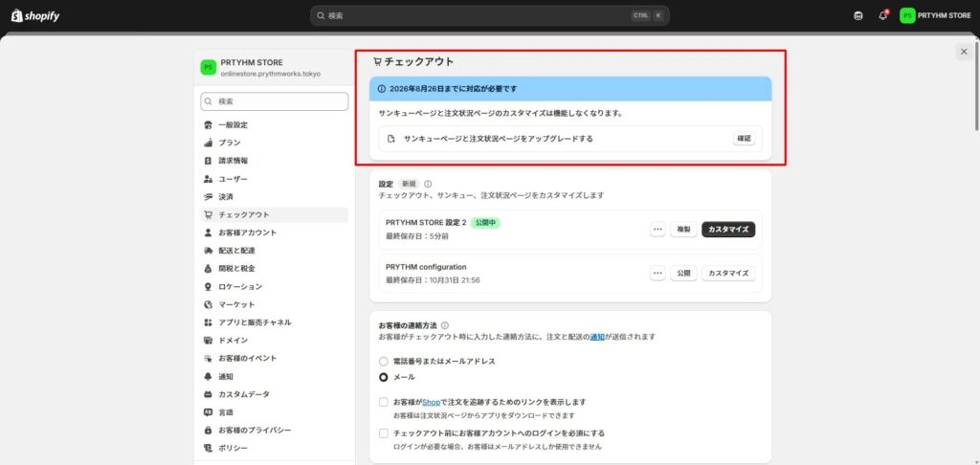
Task: Click the page vertical scrollbar
Action: pos(976,84)
